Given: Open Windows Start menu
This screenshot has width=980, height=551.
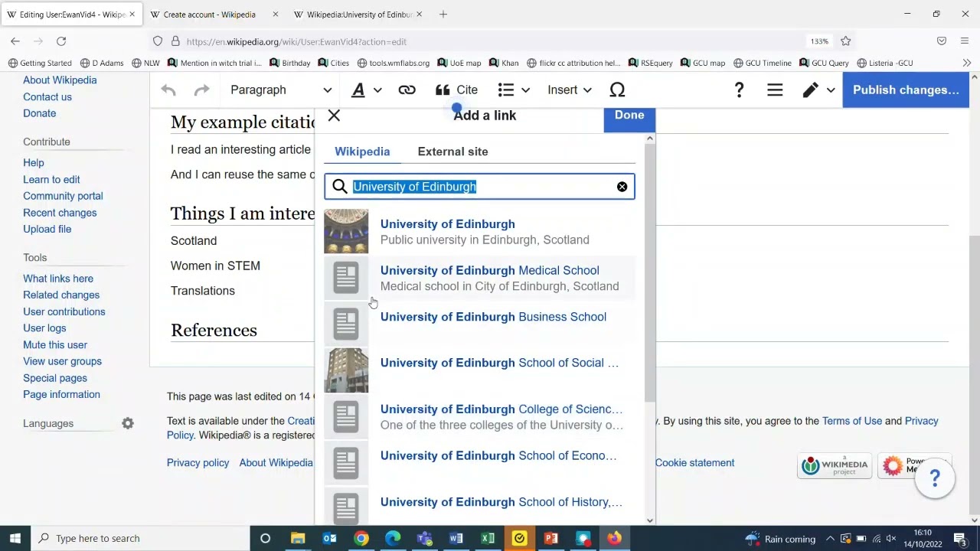Looking at the screenshot, I should pyautogui.click(x=15, y=538).
